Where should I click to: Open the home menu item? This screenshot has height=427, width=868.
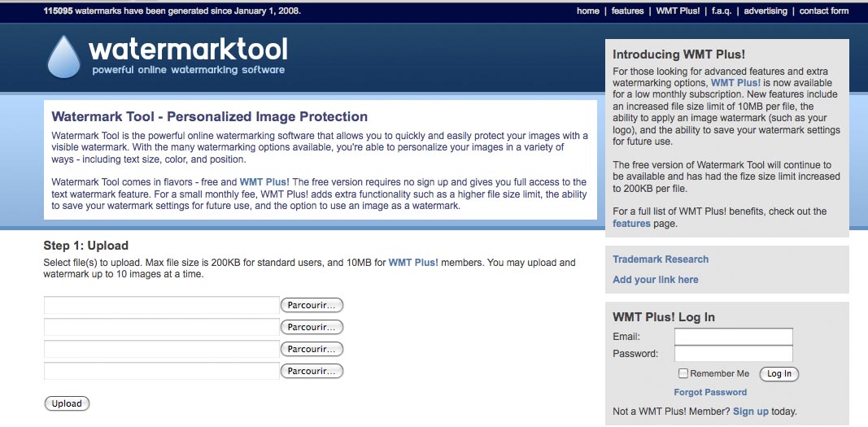pos(588,11)
